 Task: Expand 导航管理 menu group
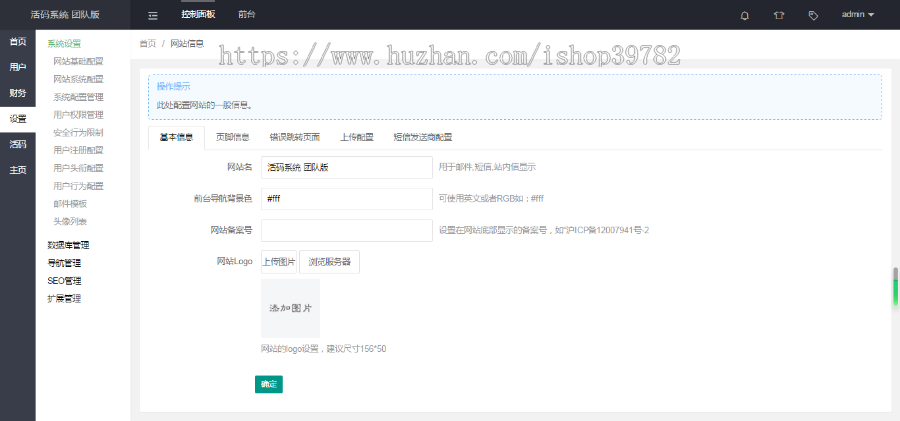[x=64, y=263]
